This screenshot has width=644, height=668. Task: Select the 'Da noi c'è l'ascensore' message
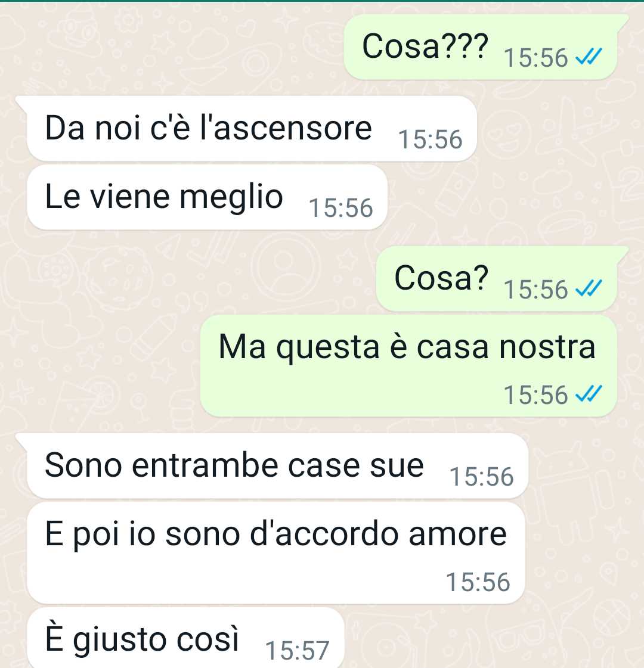click(x=252, y=129)
